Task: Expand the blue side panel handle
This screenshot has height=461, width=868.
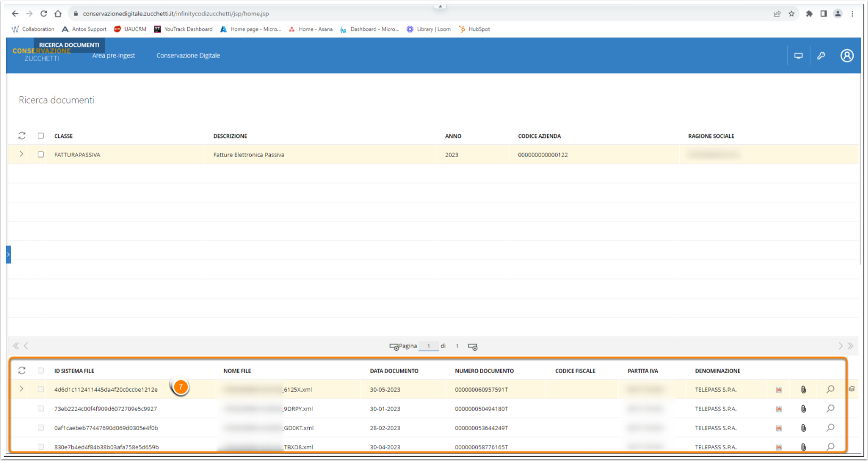Action: [9, 254]
